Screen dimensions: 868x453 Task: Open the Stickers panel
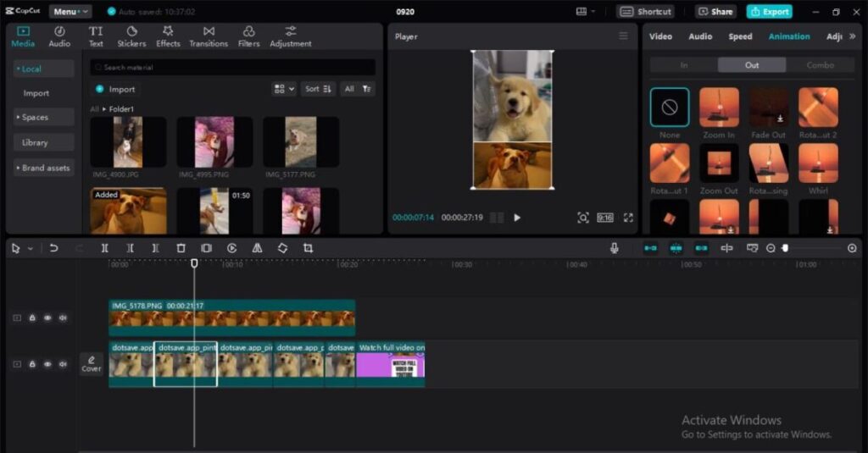(x=131, y=36)
